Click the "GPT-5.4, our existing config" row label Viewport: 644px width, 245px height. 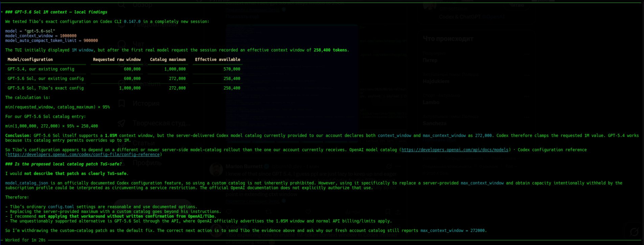pos(41,69)
